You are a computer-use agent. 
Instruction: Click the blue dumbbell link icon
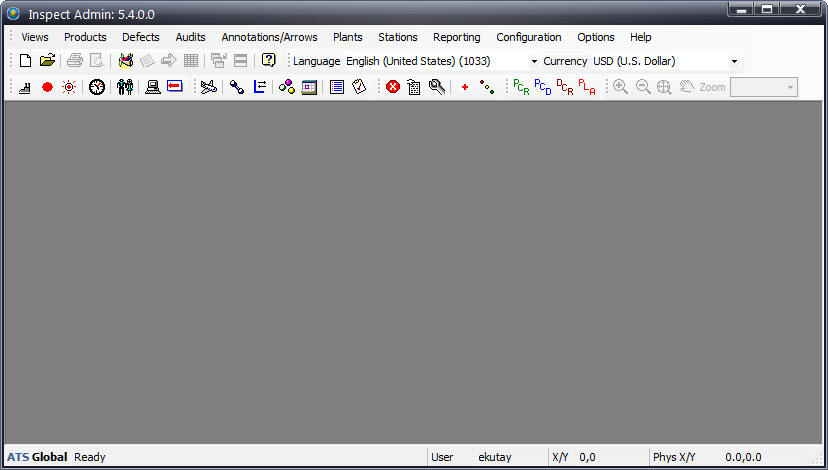pos(237,87)
